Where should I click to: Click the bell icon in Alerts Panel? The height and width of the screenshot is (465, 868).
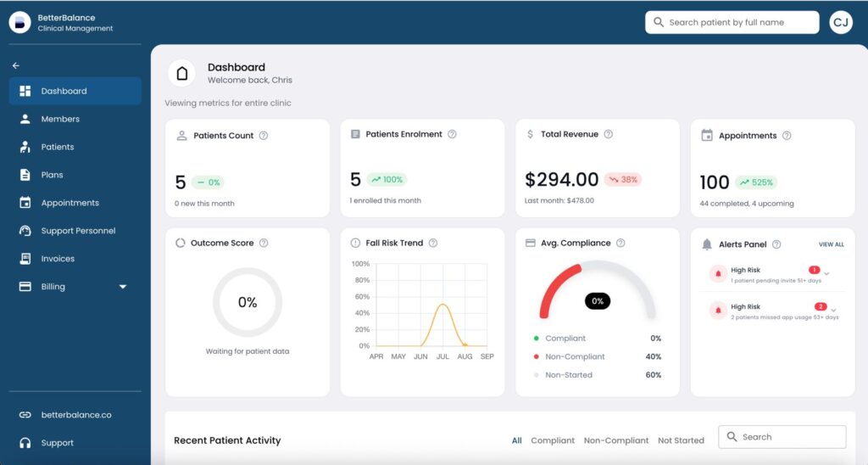(707, 244)
